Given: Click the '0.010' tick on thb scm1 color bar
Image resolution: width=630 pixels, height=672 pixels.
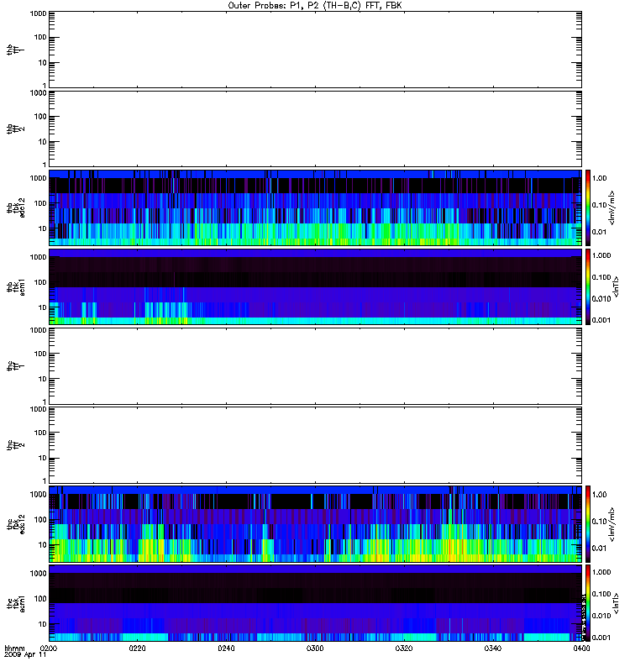Looking at the screenshot, I should click(601, 299).
